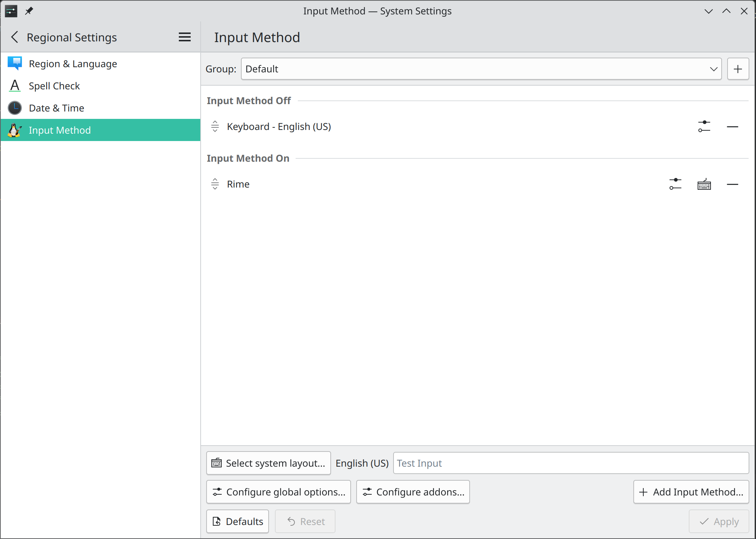The image size is (756, 539).
Task: Open configuration for Keyboard - English (US)
Action: click(x=704, y=126)
